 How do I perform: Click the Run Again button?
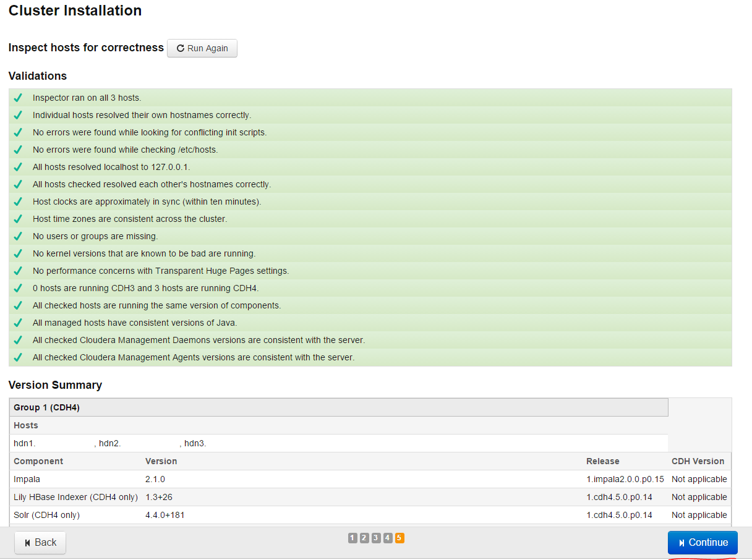coord(202,48)
